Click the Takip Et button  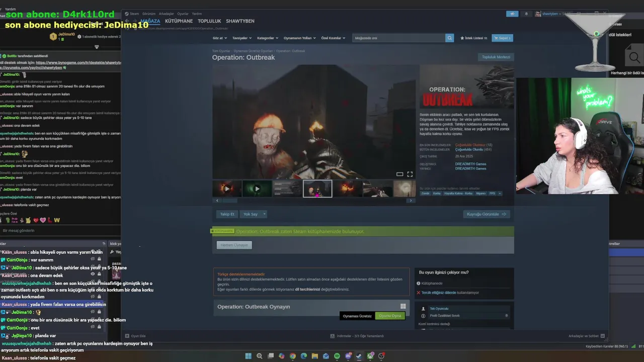click(x=227, y=214)
